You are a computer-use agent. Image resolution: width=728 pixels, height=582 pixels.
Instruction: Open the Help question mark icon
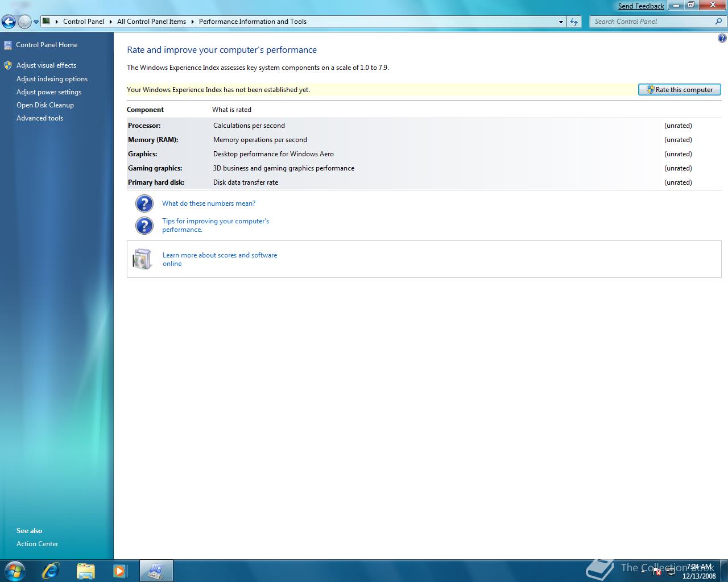coord(722,39)
